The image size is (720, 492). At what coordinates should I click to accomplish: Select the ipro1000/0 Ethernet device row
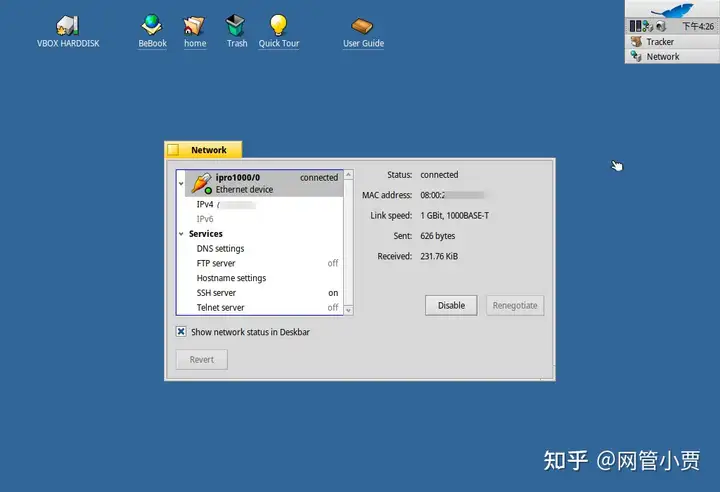pyautogui.click(x=264, y=183)
